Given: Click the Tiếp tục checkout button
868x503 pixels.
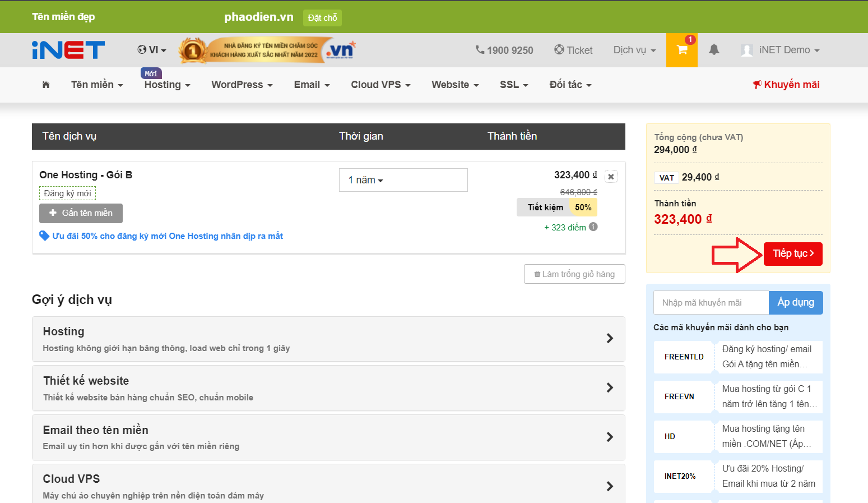Looking at the screenshot, I should coord(792,253).
